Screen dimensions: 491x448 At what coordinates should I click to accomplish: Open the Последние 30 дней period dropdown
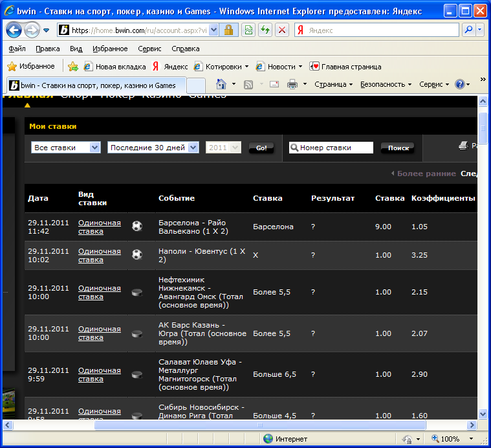tap(153, 147)
